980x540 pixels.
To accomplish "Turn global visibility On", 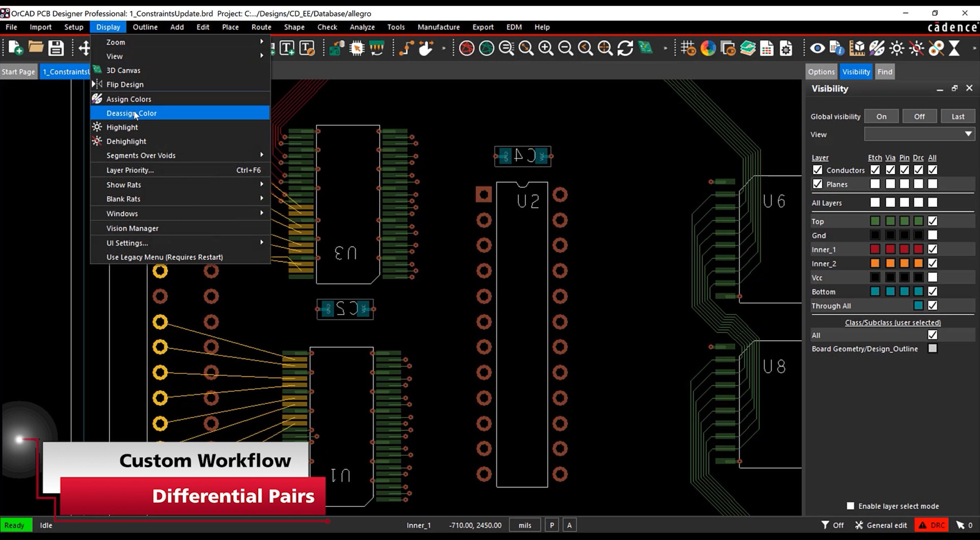I will (881, 116).
